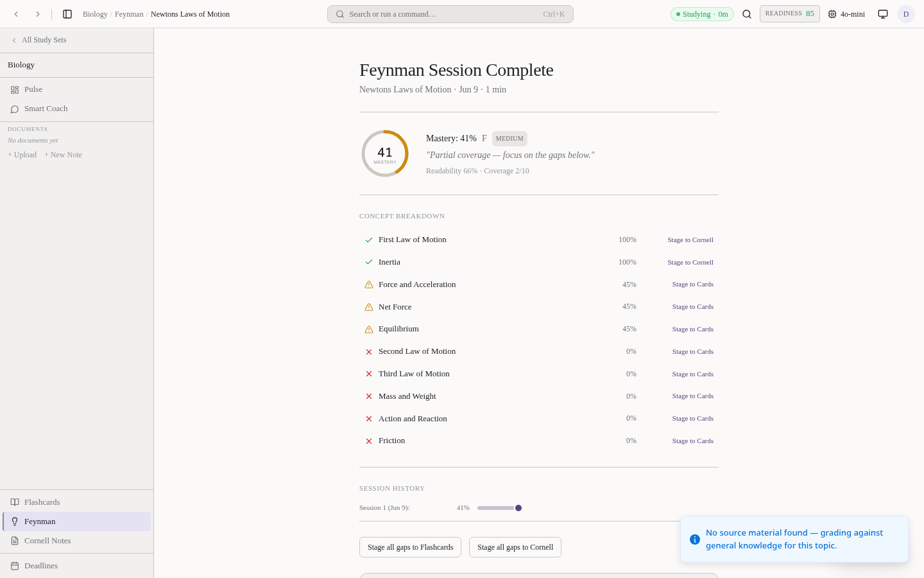The width and height of the screenshot is (924, 578).
Task: Click the Session 1 progress bar
Action: (499, 508)
